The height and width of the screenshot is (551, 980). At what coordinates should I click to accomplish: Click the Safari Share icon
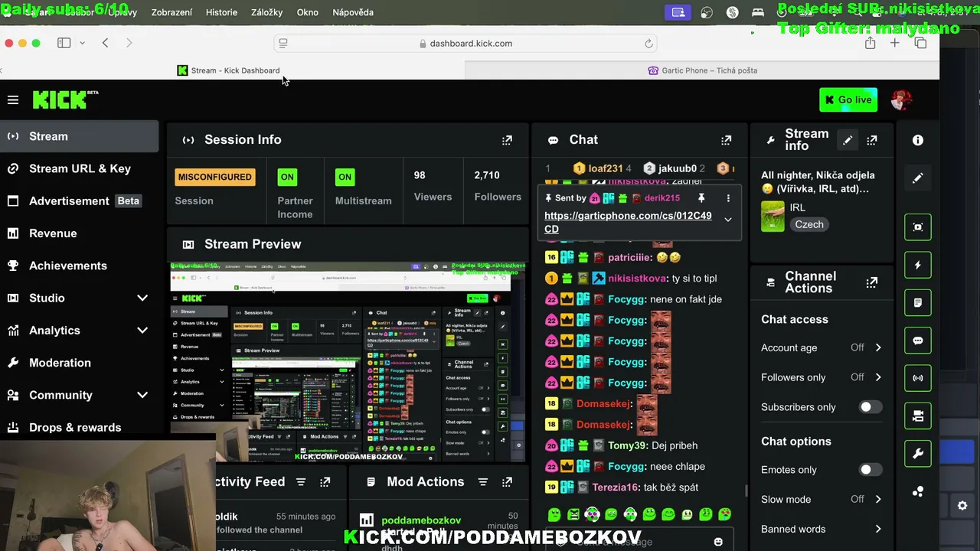(870, 43)
